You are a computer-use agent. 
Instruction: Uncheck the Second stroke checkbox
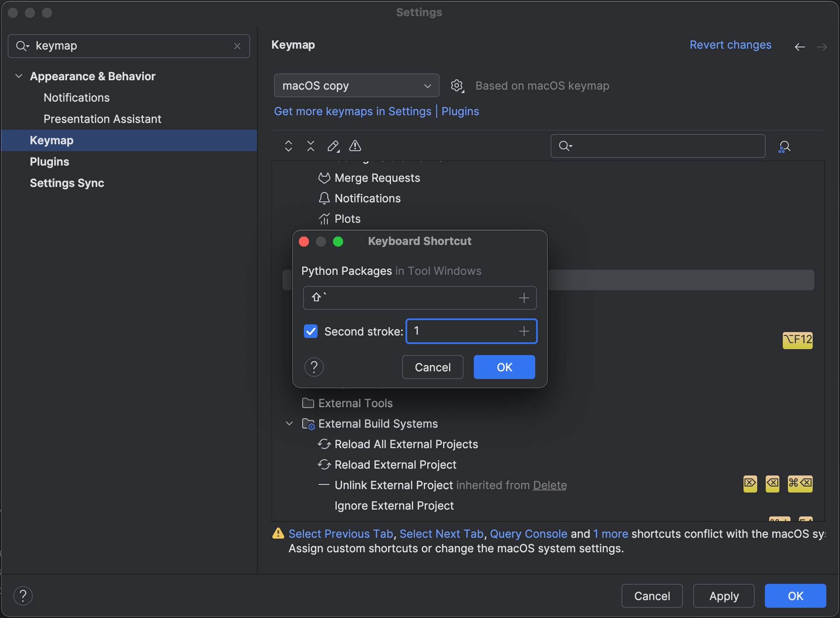pos(310,331)
